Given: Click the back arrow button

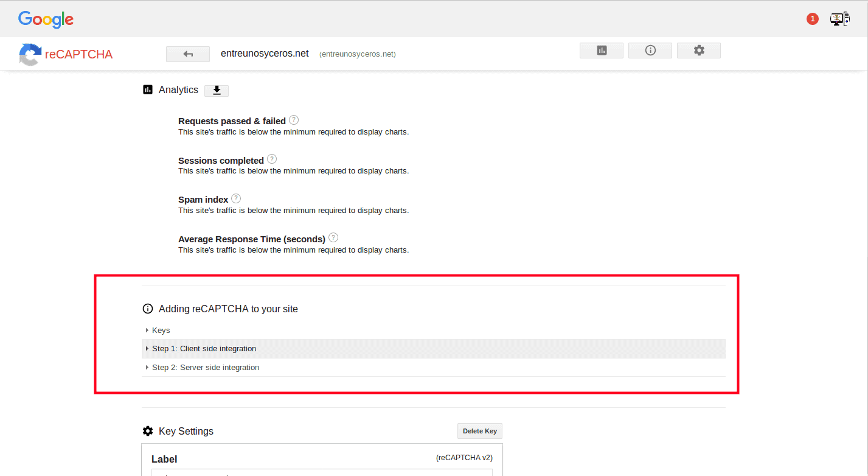Looking at the screenshot, I should [x=188, y=54].
